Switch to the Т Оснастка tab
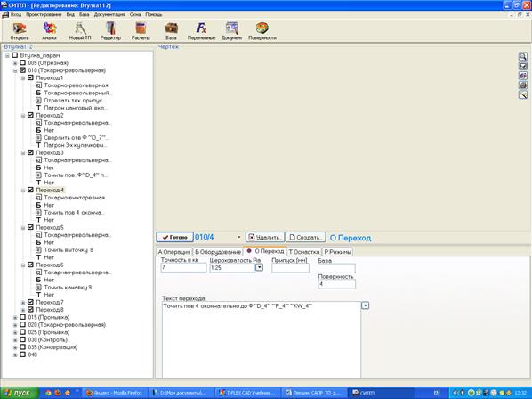The height and width of the screenshot is (399, 532). coord(304,252)
